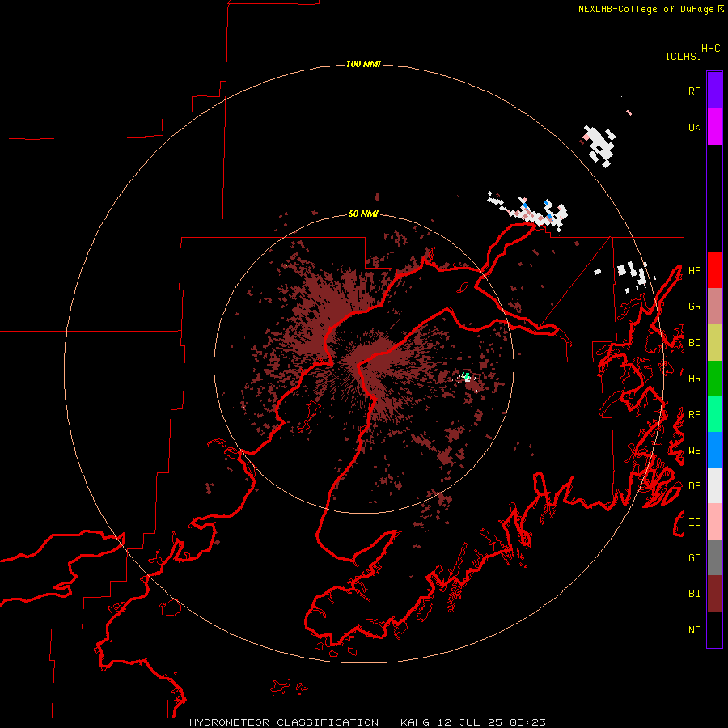
Task: Click the IC legend label
Action: pos(694,523)
